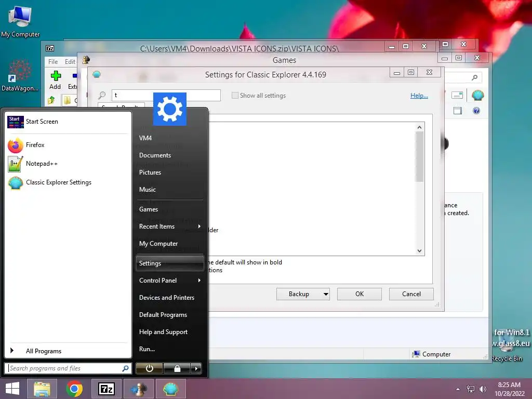Click the preview pane icon in Games window

point(457,111)
